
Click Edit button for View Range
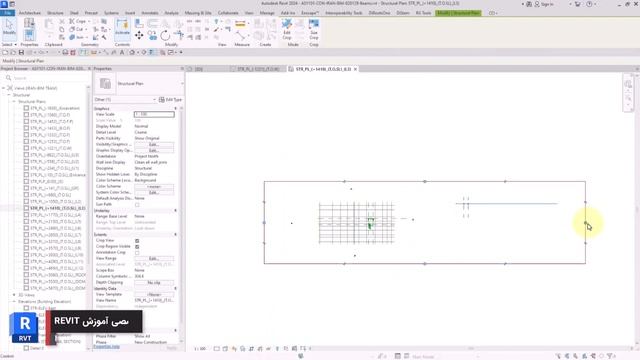click(154, 258)
